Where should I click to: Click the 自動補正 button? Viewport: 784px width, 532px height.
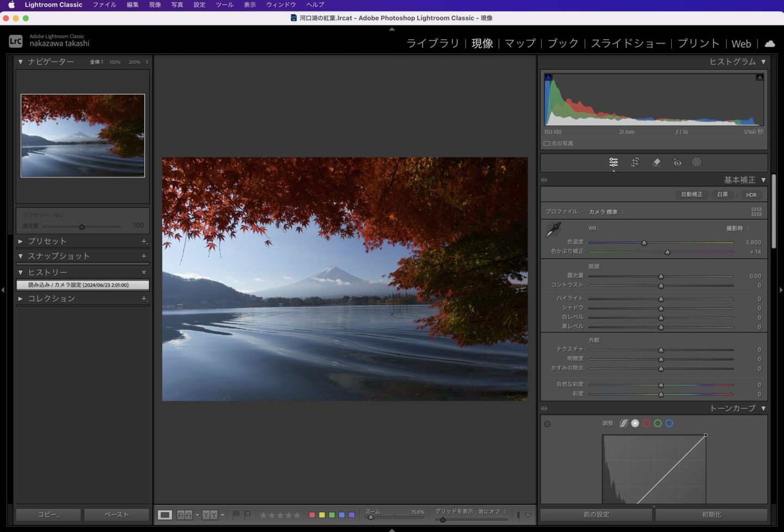691,195
